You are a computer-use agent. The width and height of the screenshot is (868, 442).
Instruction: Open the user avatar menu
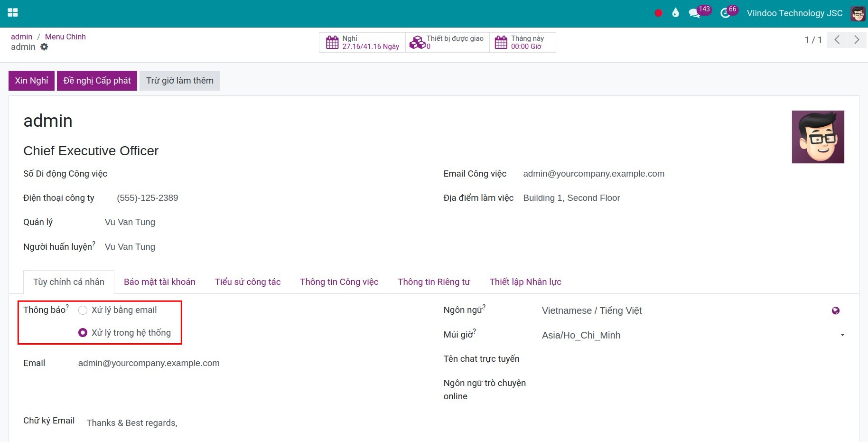858,13
